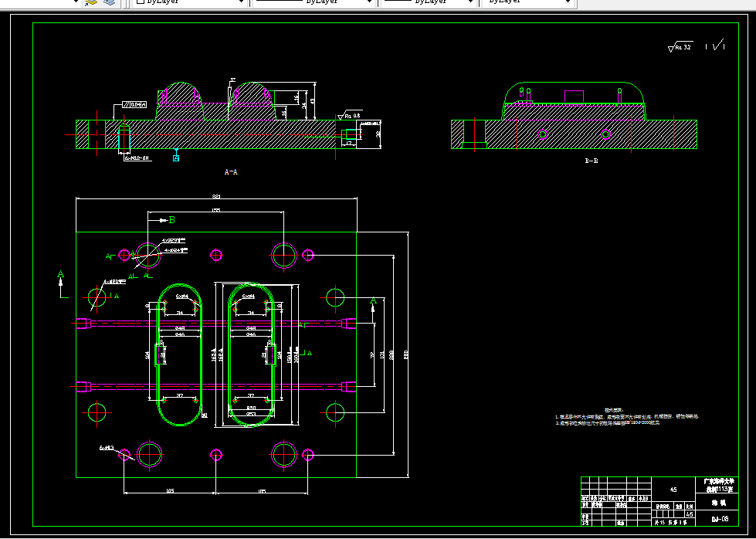Select the material cell reading 45
The image size is (756, 539).
pos(673,490)
